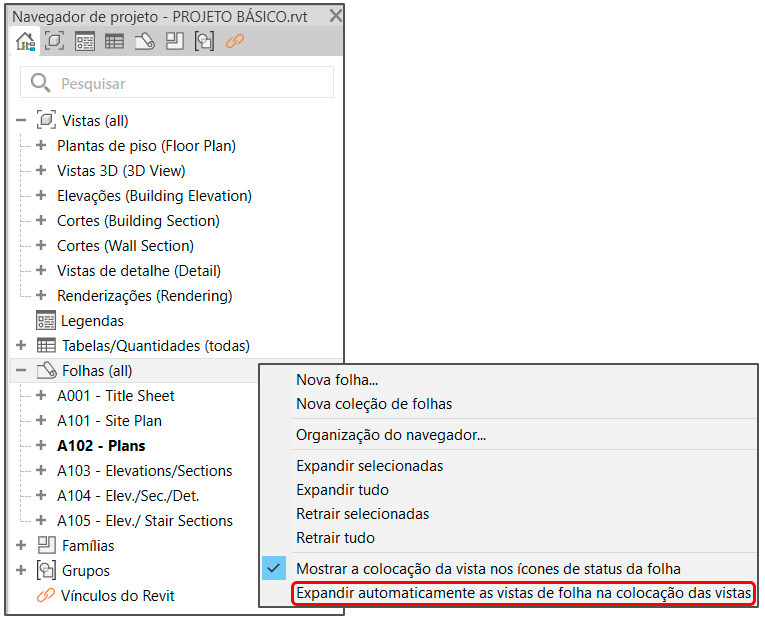Image resolution: width=765 pixels, height=622 pixels.
Task: Select the A101 - Site Plan label
Action: pos(109,421)
